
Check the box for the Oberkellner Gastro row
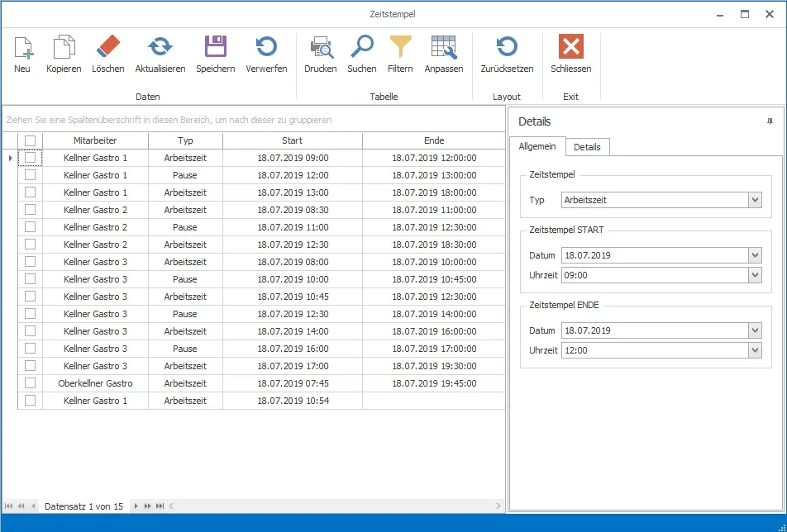point(30,383)
